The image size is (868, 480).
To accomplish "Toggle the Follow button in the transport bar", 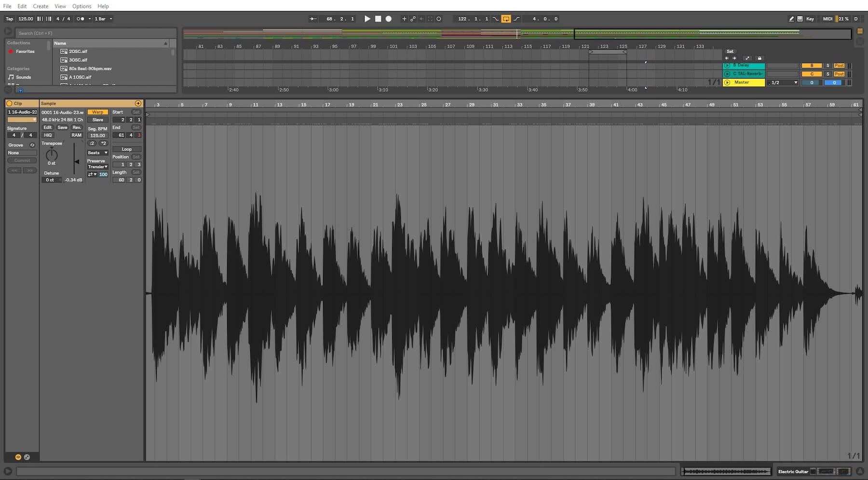I will pyautogui.click(x=313, y=19).
